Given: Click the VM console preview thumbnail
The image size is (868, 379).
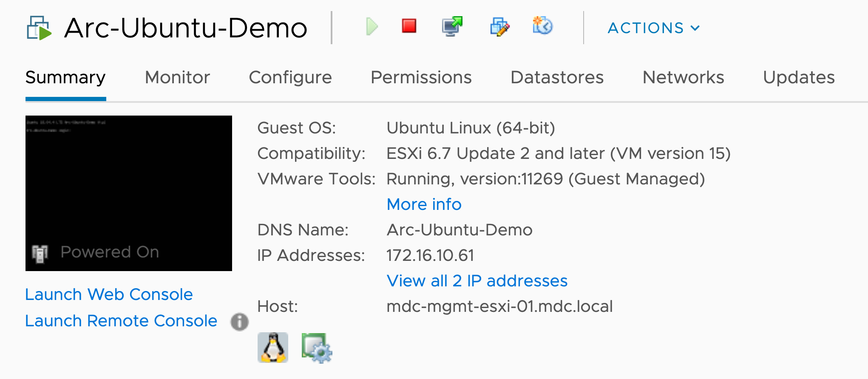Looking at the screenshot, I should pyautogui.click(x=129, y=193).
